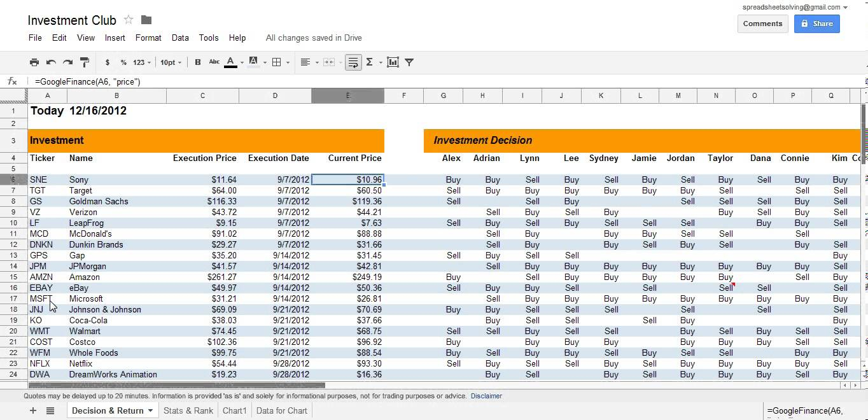
Task: Open the 10pt font size dropdown
Action: [171, 62]
